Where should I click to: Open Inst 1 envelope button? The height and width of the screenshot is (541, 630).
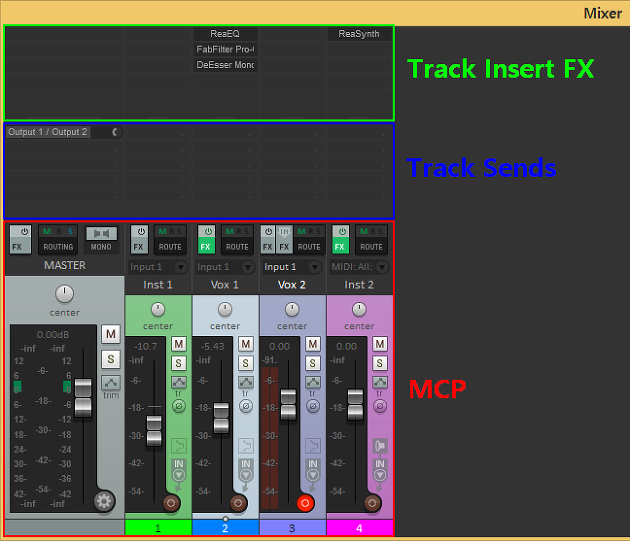(179, 382)
